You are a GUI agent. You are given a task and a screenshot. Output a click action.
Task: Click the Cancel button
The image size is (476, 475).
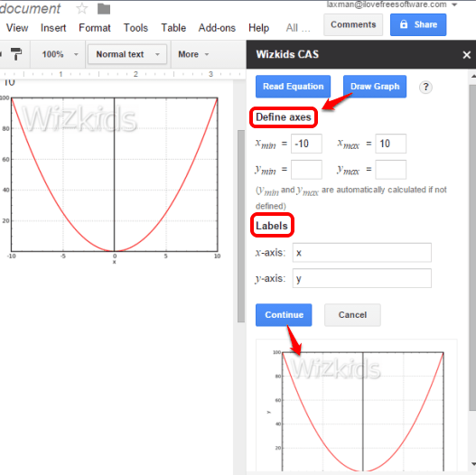(x=352, y=315)
